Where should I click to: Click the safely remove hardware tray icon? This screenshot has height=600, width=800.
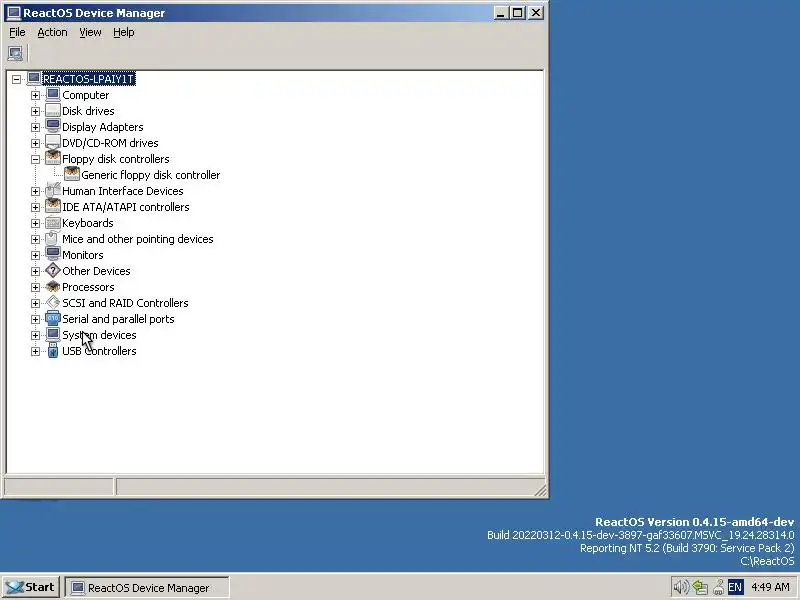coord(718,587)
